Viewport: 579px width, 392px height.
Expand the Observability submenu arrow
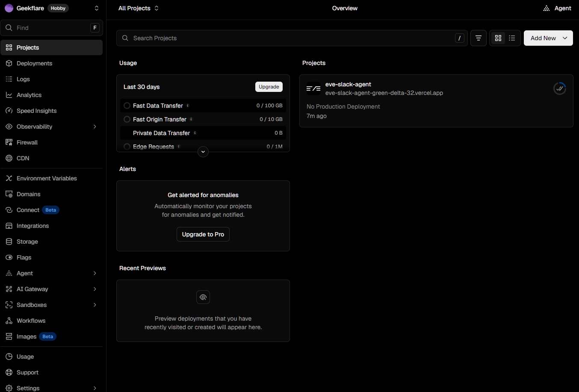[x=95, y=127]
